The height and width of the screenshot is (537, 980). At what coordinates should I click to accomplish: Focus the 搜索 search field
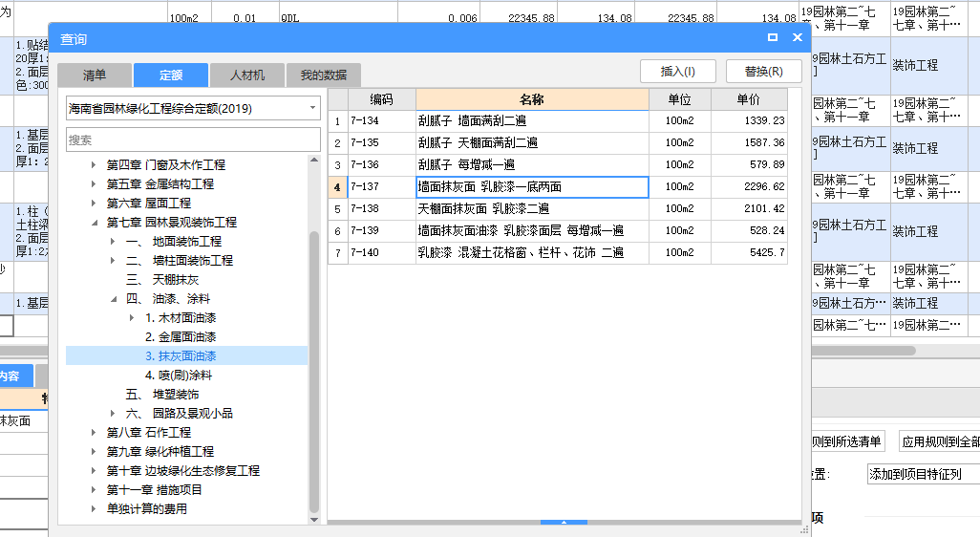point(193,140)
